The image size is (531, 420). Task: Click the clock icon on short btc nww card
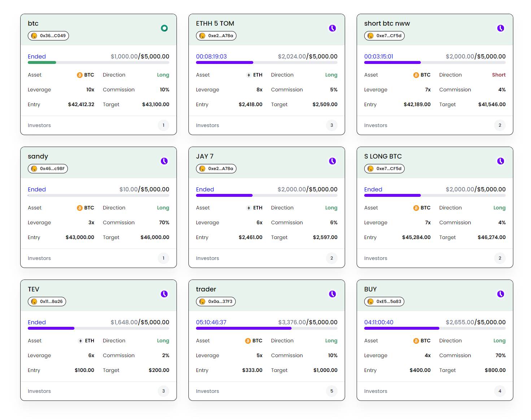501,28
